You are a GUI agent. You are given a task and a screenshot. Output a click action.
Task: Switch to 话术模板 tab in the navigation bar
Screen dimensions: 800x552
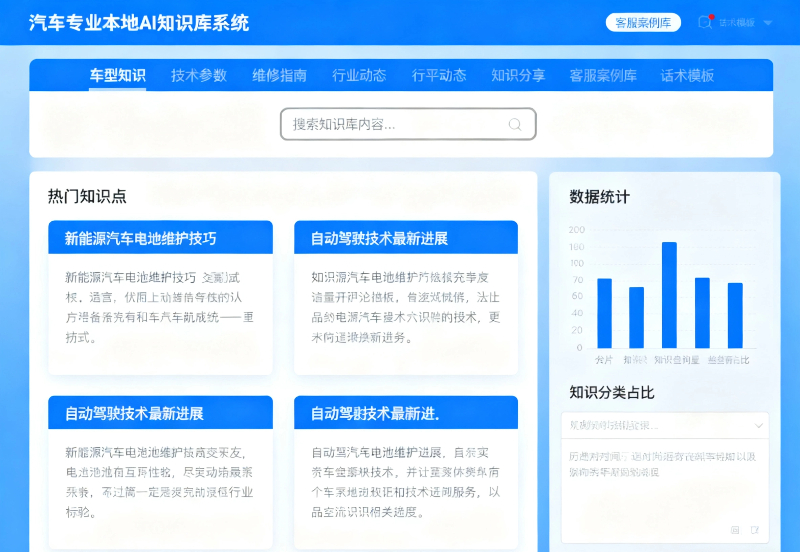coord(687,75)
